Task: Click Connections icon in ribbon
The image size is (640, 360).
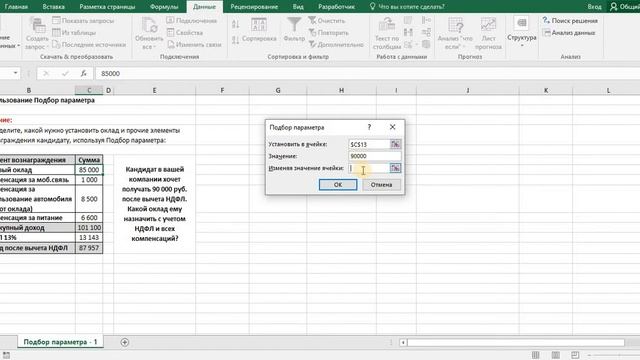Action: coord(170,20)
